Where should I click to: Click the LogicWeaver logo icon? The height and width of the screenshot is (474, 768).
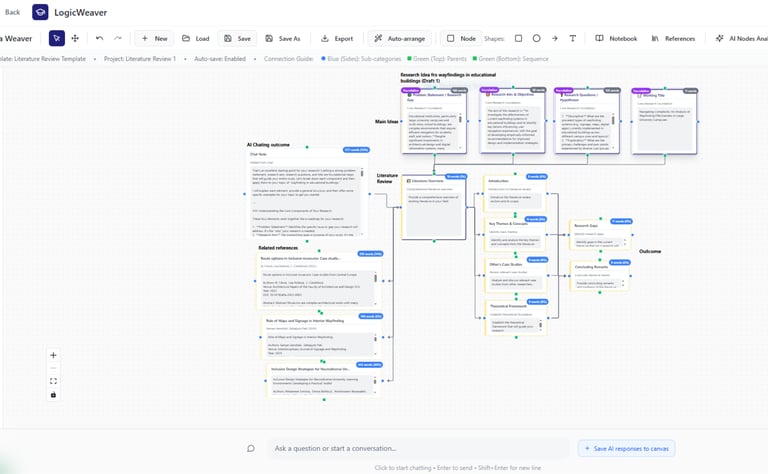(40, 12)
